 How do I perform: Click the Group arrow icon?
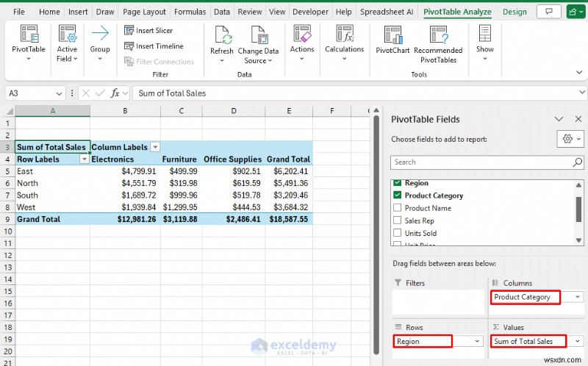tap(100, 33)
